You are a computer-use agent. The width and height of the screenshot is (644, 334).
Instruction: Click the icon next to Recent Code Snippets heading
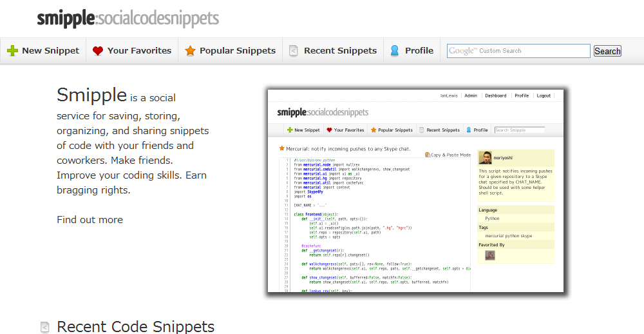(x=45, y=327)
